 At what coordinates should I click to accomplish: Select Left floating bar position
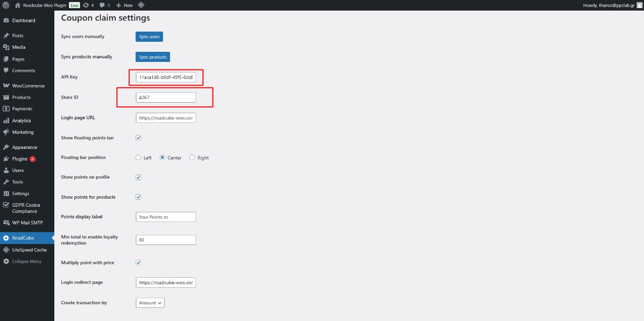click(138, 157)
